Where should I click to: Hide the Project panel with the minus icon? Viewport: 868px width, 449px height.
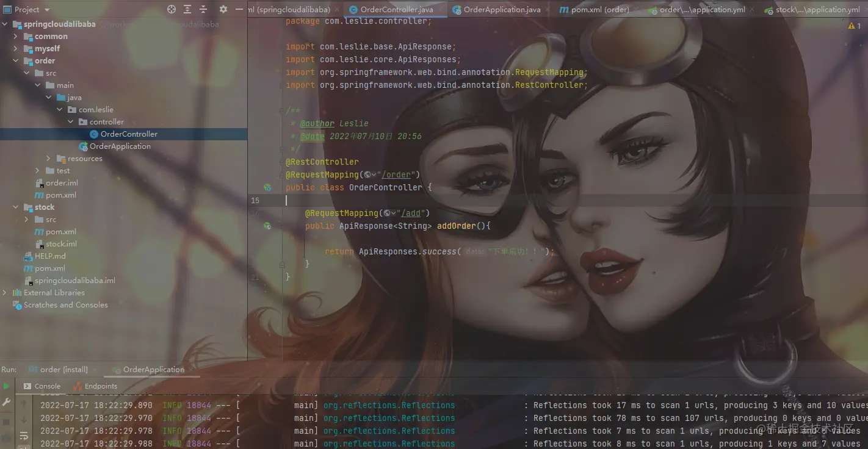coord(239,9)
